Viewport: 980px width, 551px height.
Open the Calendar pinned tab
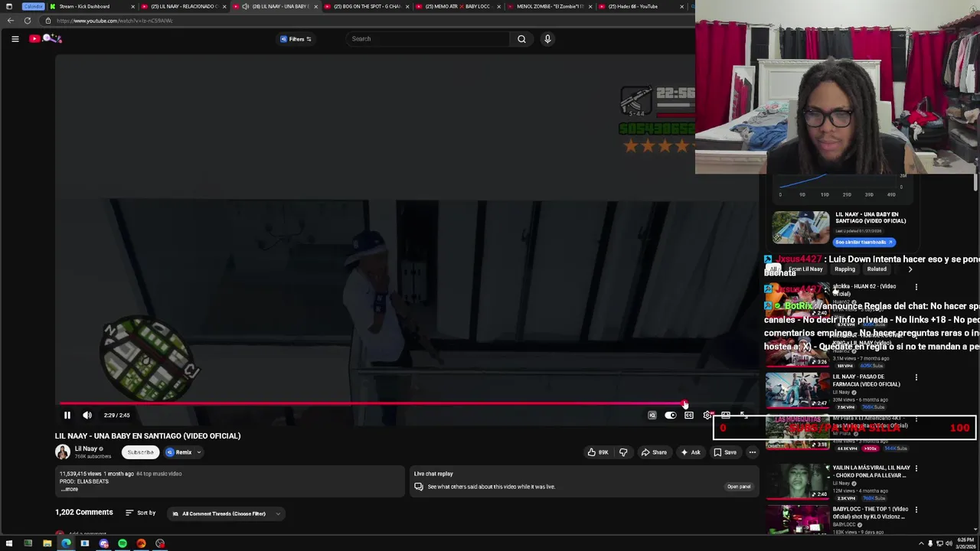click(33, 6)
